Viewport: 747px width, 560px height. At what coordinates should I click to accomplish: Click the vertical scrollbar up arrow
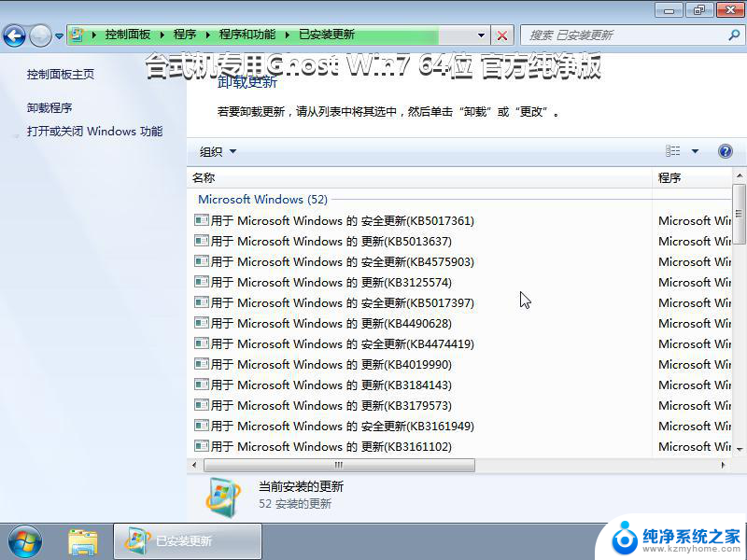[x=739, y=175]
